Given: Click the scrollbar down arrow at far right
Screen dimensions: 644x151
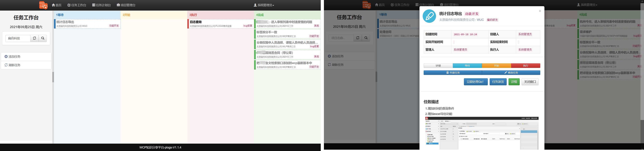Looking at the screenshot, I should 642,149.
